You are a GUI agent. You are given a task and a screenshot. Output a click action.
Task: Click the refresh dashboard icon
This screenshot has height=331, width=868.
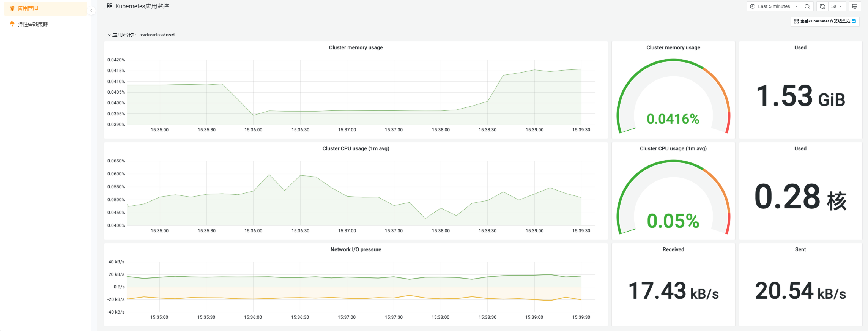coord(822,6)
